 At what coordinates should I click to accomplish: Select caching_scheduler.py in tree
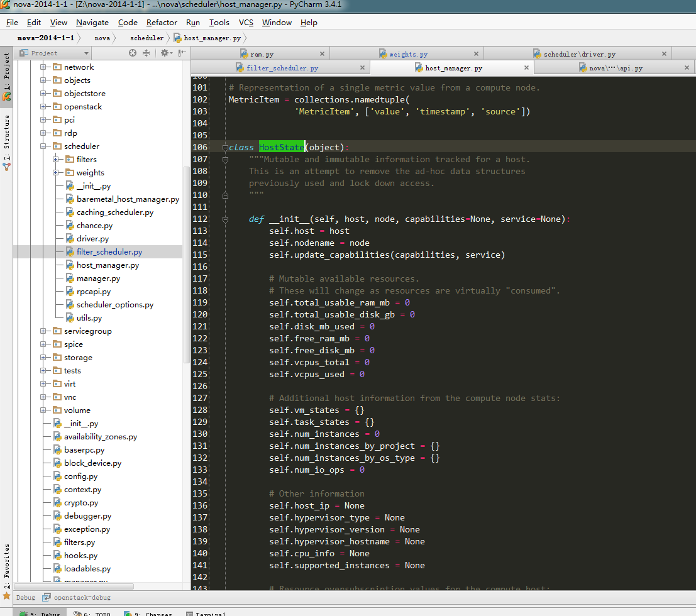click(x=115, y=212)
